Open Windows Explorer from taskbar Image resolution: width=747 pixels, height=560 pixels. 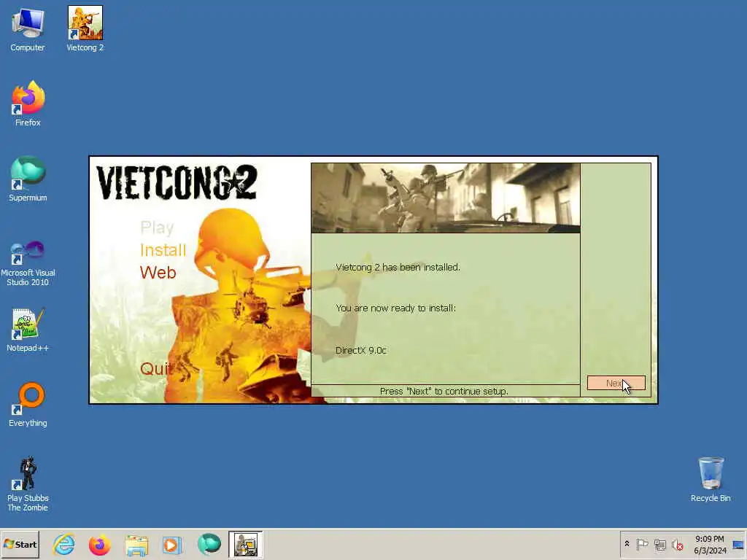pos(136,544)
